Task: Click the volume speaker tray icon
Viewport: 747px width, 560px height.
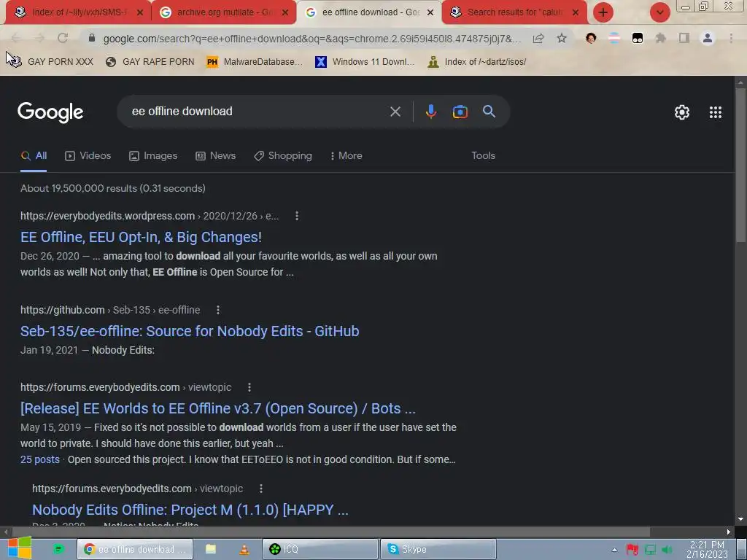Action: 667,550
